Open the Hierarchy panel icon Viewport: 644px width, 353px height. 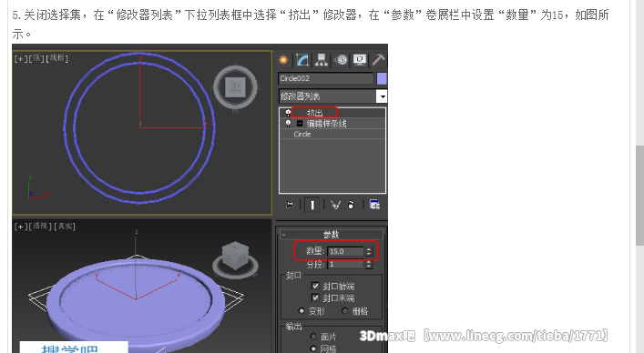322,60
